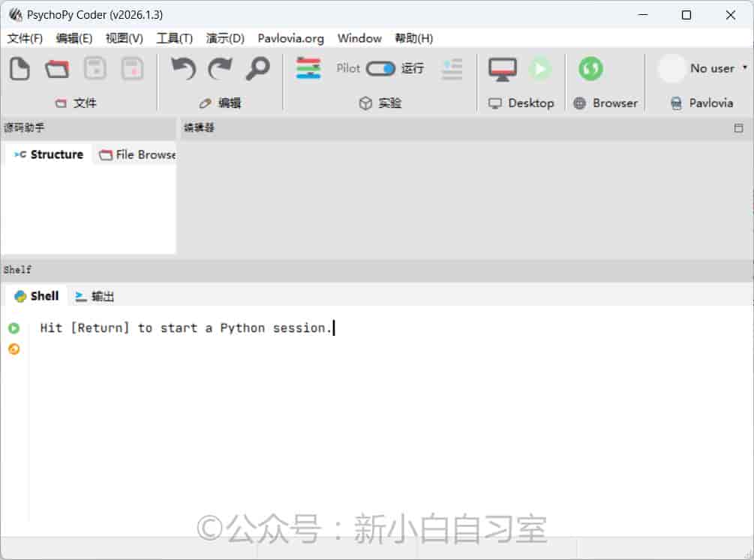This screenshot has width=754, height=560.
Task: Create a new file with the blank page icon
Action: pyautogui.click(x=20, y=69)
